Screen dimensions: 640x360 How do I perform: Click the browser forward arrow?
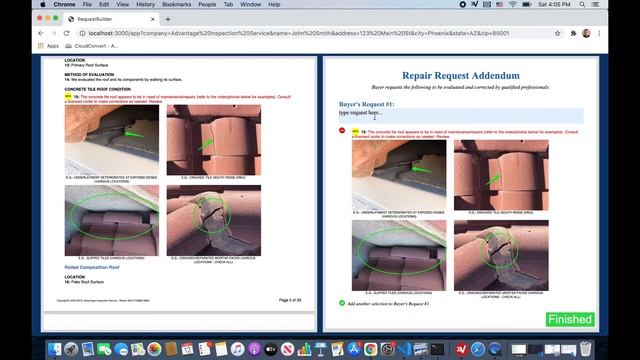tap(53, 33)
